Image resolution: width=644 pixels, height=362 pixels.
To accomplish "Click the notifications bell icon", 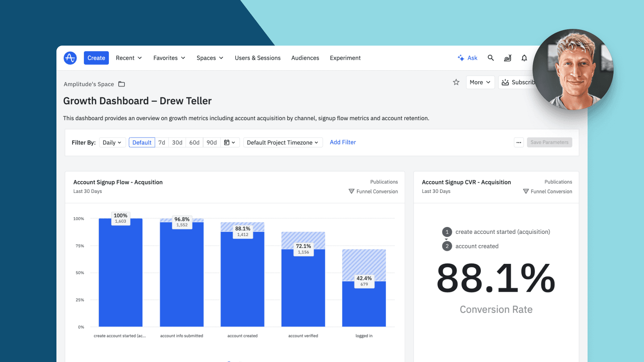I will tap(524, 58).
